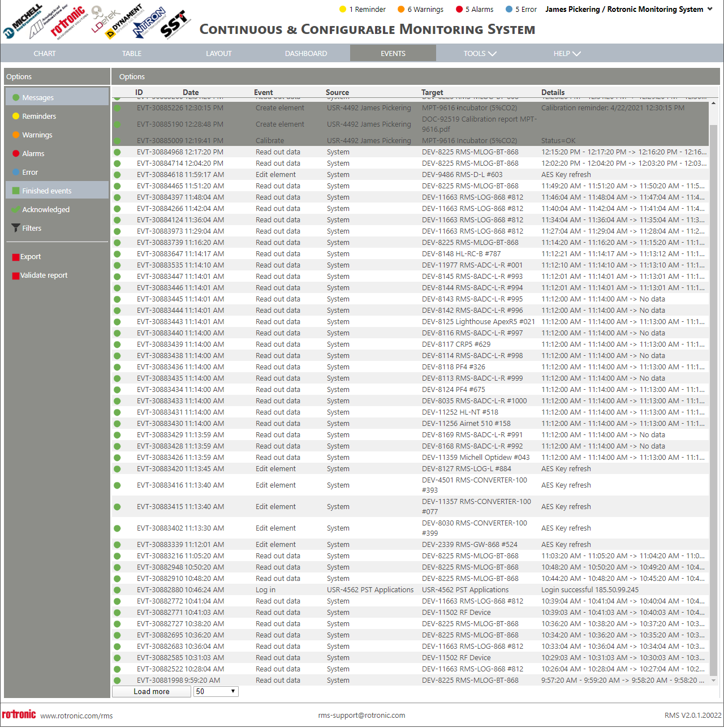Select the Log in event row
The image size is (724, 728).
click(x=411, y=589)
